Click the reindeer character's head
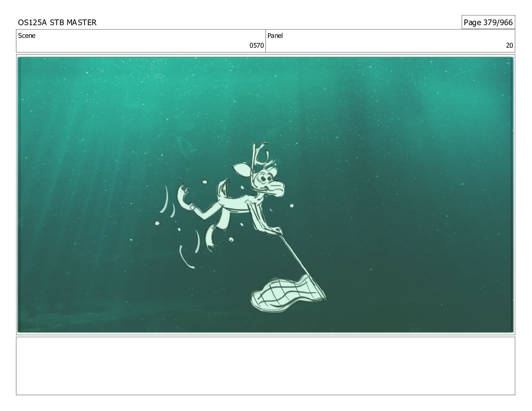The height and width of the screenshot is (411, 532). tap(267, 181)
